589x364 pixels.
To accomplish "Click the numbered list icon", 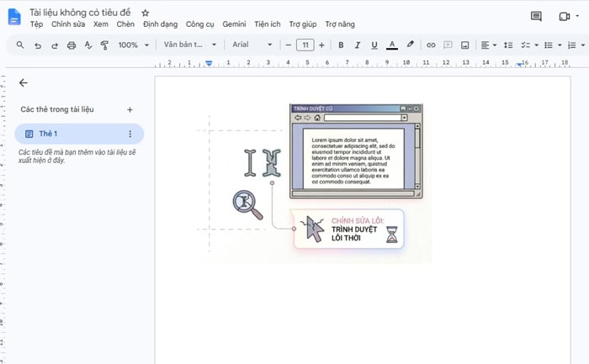I will [571, 45].
